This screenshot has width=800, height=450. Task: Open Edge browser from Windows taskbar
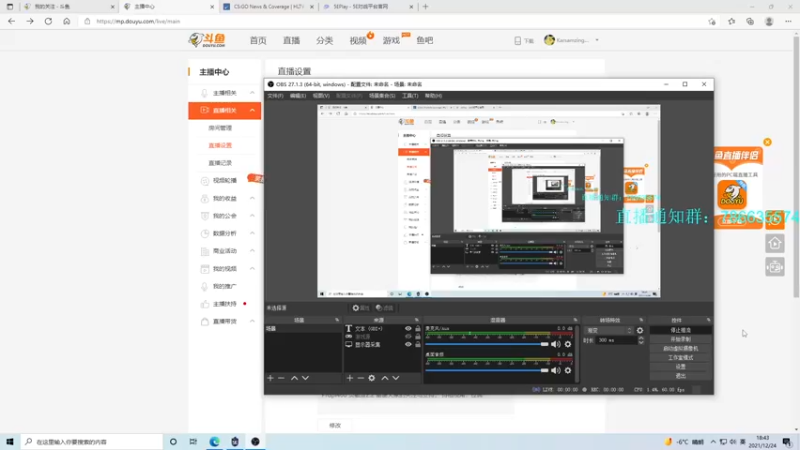214,441
